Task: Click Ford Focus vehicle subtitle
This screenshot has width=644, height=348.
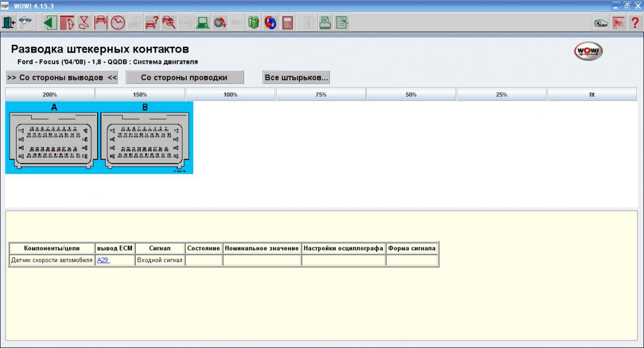Action: 107,62
